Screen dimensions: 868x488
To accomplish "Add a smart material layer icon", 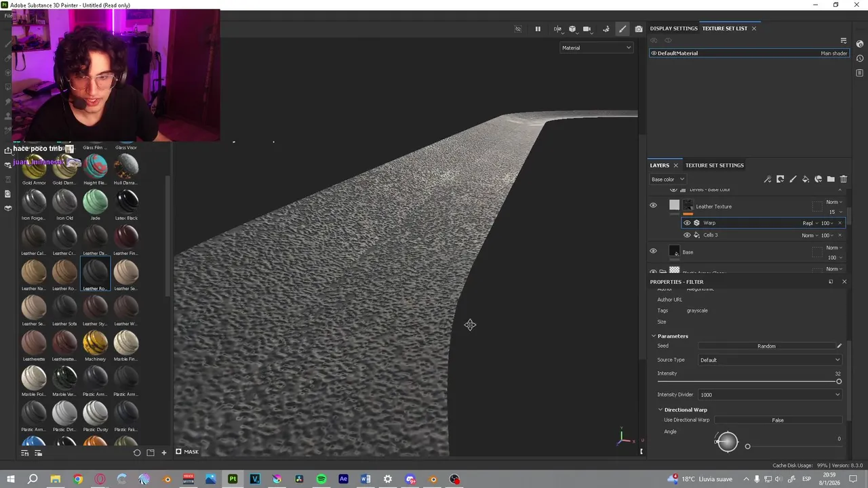I will click(818, 179).
